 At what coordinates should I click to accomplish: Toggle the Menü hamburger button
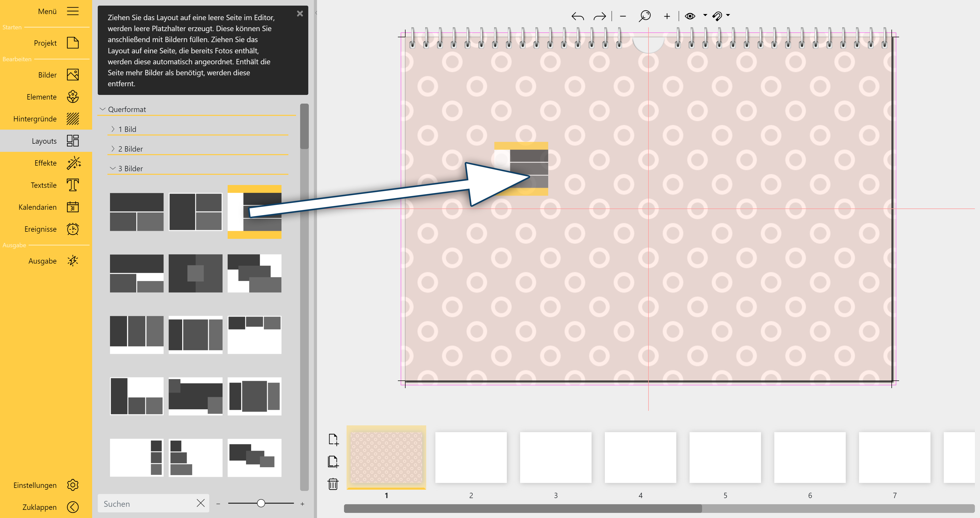pos(72,11)
